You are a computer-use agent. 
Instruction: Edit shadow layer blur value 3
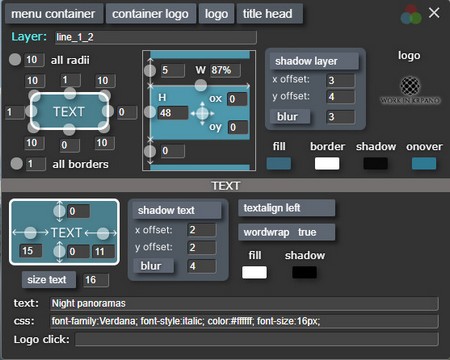tap(340, 117)
